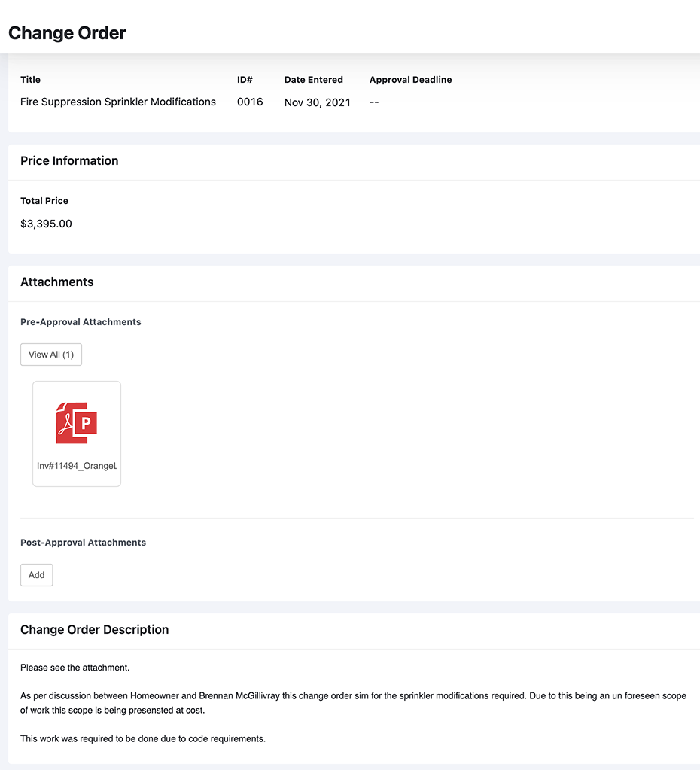The height and width of the screenshot is (770, 700).
Task: Click the Change Order page heading
Action: [67, 33]
